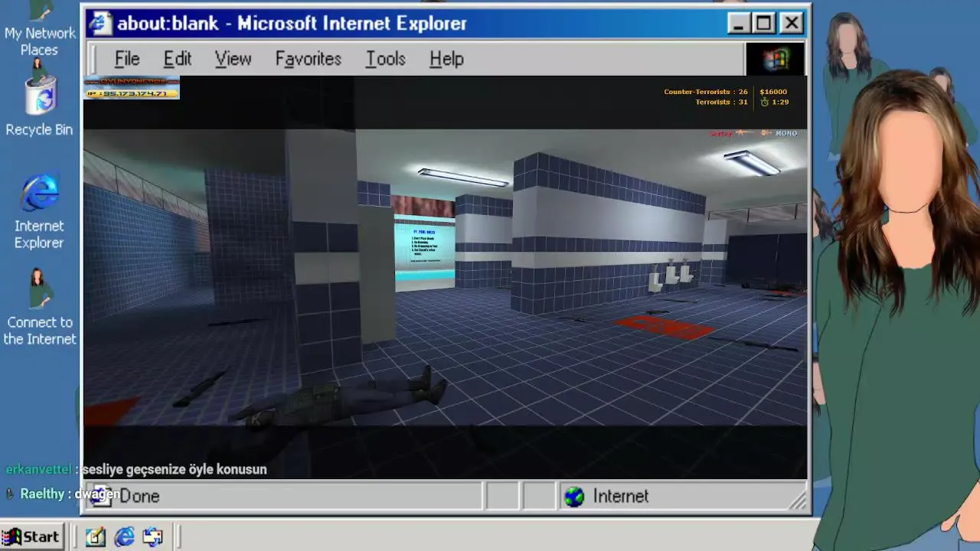Launch Outlook Express from quick launch bar
980x551 pixels.
(152, 537)
